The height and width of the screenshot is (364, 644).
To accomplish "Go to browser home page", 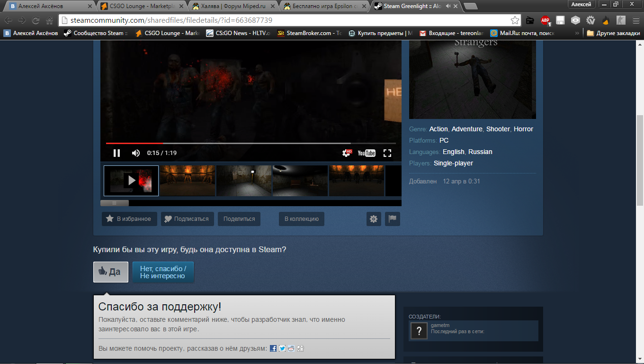I will pos(49,20).
